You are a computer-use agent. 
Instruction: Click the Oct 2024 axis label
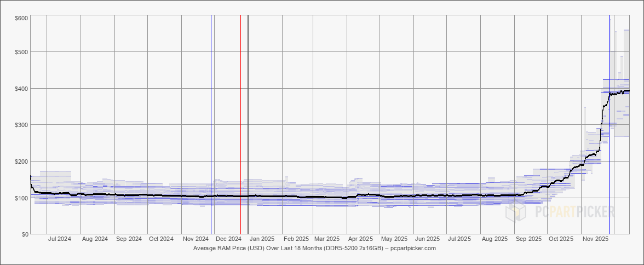(161, 239)
